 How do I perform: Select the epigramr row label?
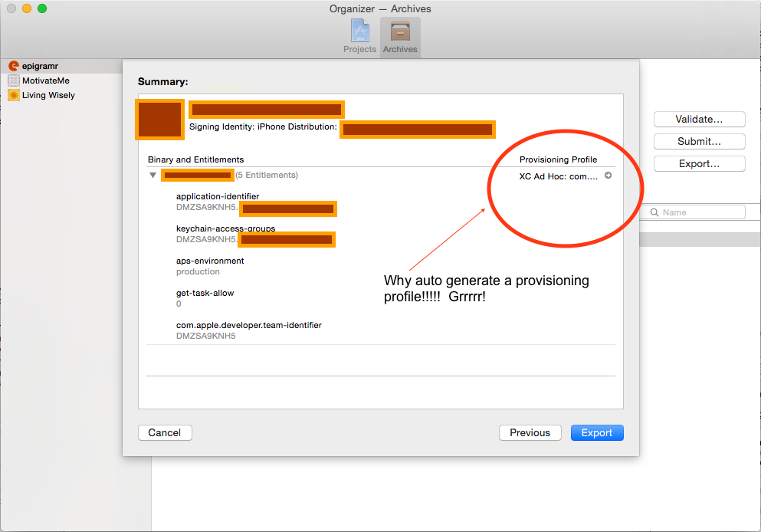pyautogui.click(x=41, y=66)
